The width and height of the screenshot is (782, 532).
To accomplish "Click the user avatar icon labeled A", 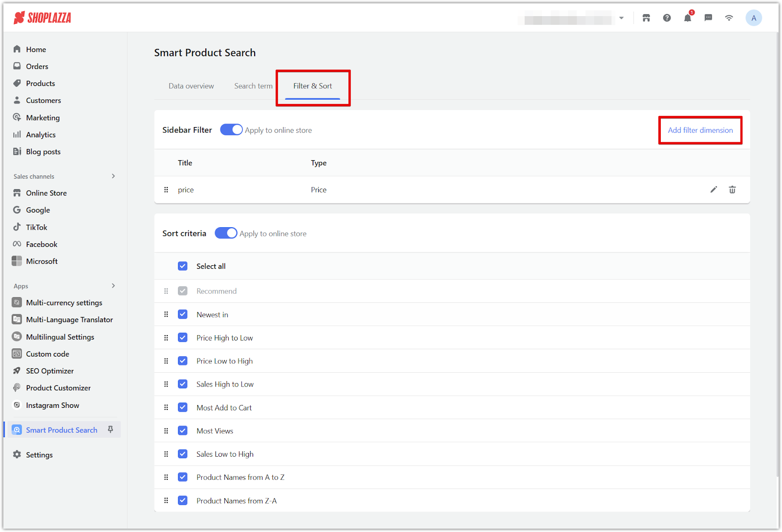I will tap(753, 18).
